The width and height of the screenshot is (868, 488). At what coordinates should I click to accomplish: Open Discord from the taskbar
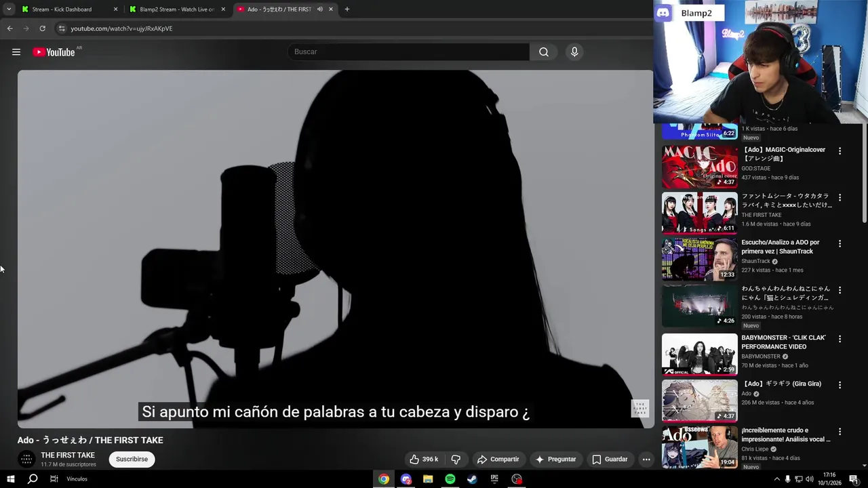pos(406,479)
